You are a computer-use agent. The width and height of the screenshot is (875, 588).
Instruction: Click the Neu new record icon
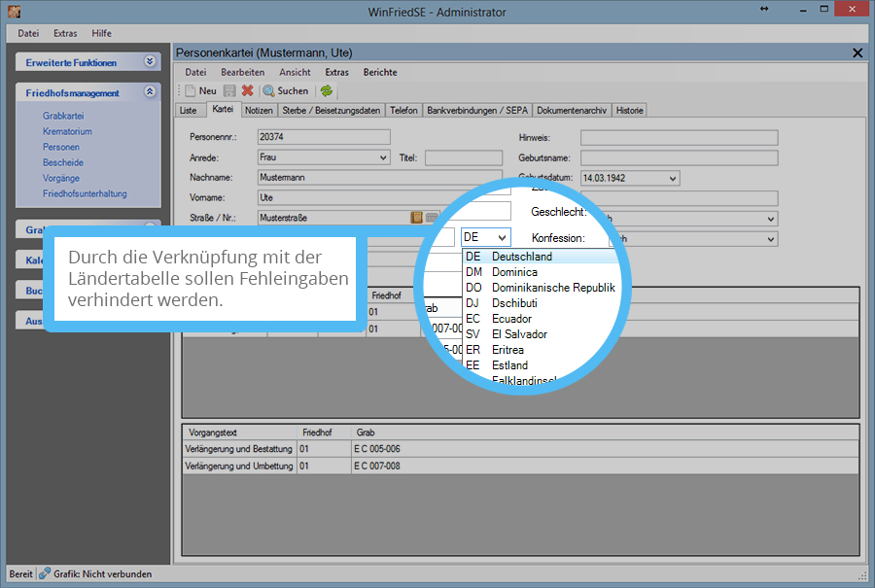point(191,90)
